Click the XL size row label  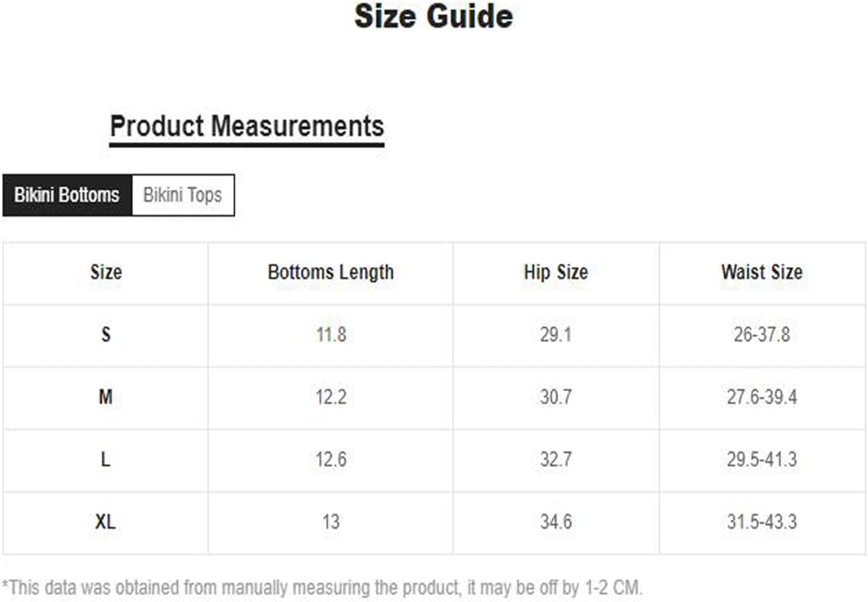coord(106,522)
